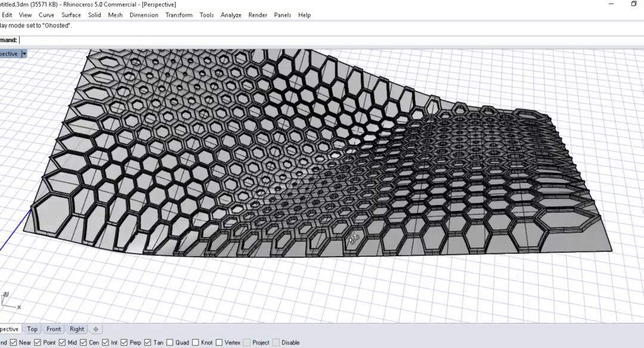The image size is (644, 348).
Task: Open the Mesh menu
Action: click(x=115, y=15)
